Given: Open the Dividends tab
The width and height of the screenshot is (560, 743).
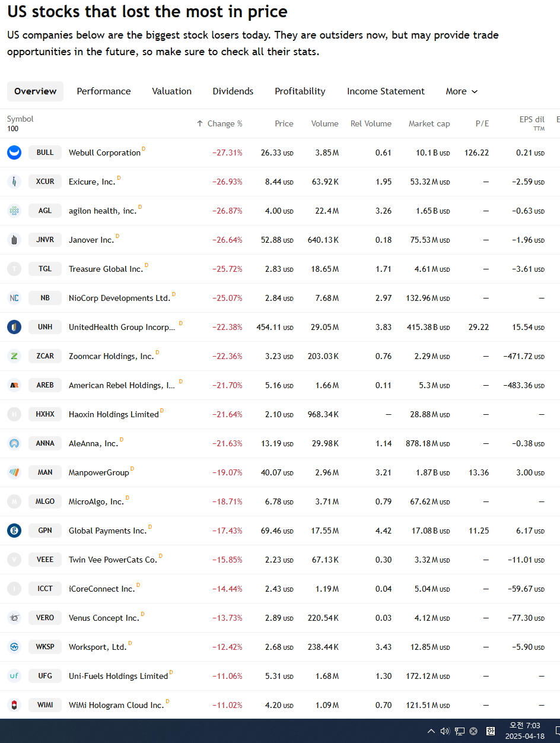Looking at the screenshot, I should tap(233, 91).
